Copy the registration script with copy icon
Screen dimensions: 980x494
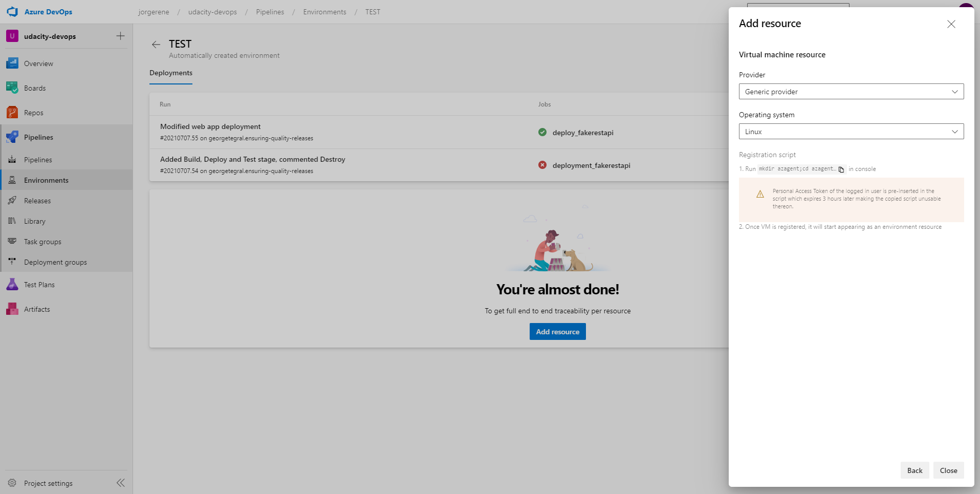(841, 169)
